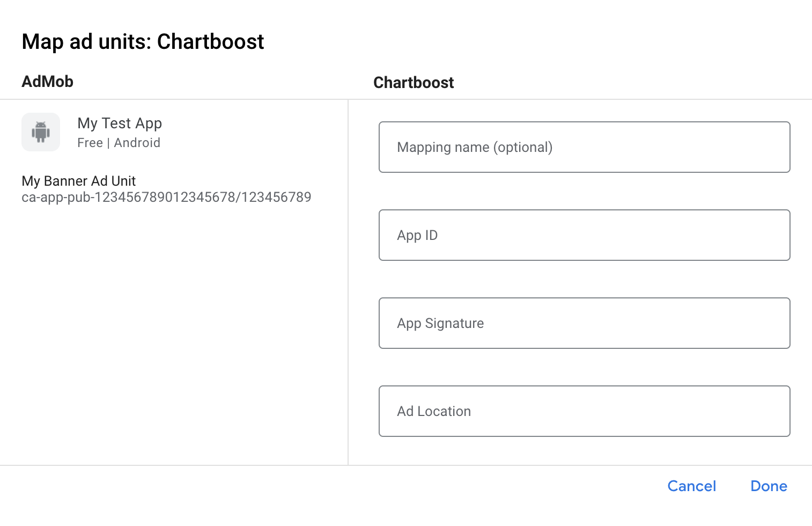Focus the App ID text box

[x=584, y=235]
